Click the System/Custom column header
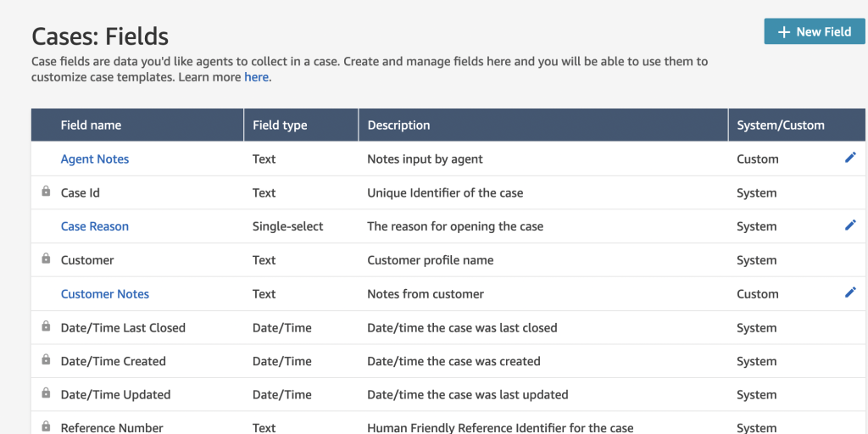 pyautogui.click(x=781, y=125)
